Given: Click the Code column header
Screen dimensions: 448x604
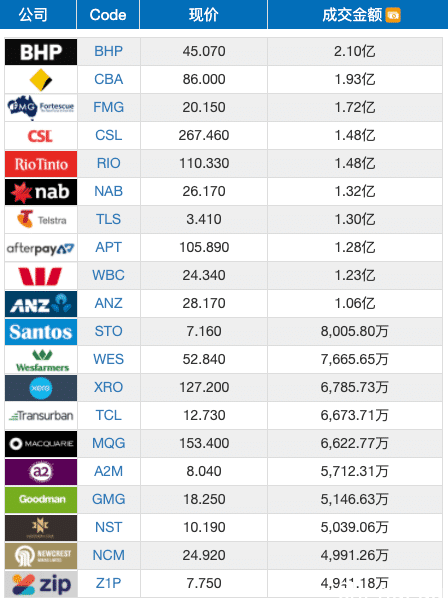Looking at the screenshot, I should click(x=108, y=15).
